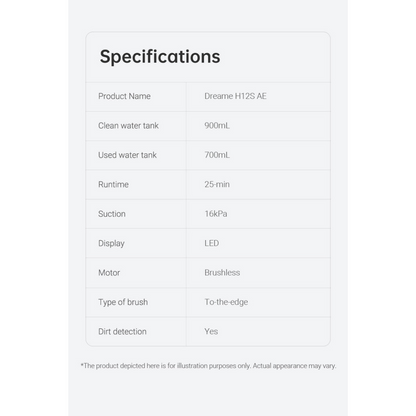
Task: Select the Clean water tank label
Action: point(128,126)
